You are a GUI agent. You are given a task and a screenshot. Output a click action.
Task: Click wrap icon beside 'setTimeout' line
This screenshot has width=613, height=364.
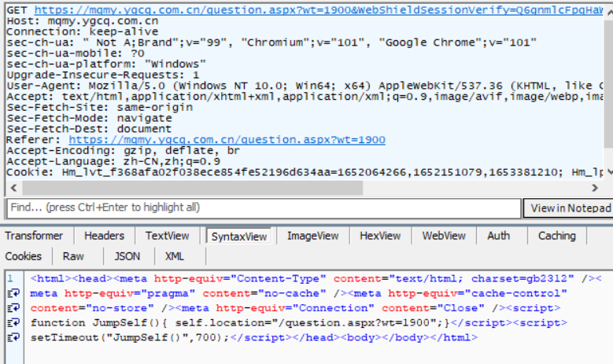[x=13, y=337]
